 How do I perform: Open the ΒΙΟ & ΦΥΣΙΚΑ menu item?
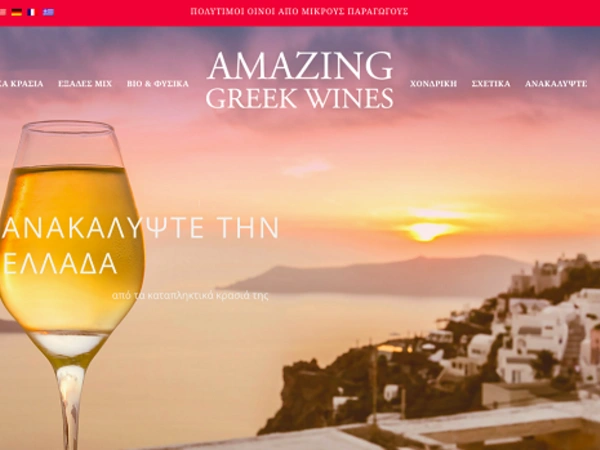click(158, 83)
